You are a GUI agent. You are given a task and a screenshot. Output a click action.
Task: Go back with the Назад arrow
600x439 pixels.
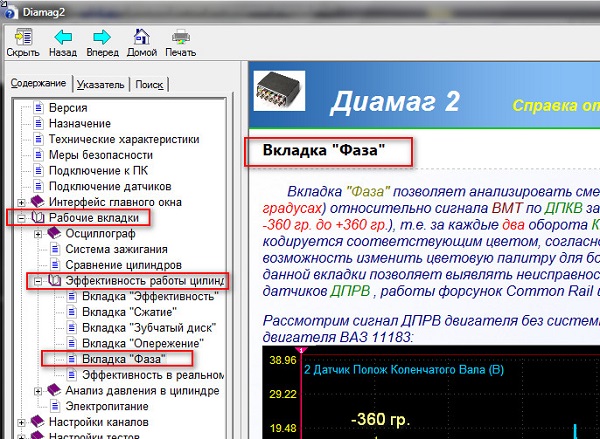point(63,37)
